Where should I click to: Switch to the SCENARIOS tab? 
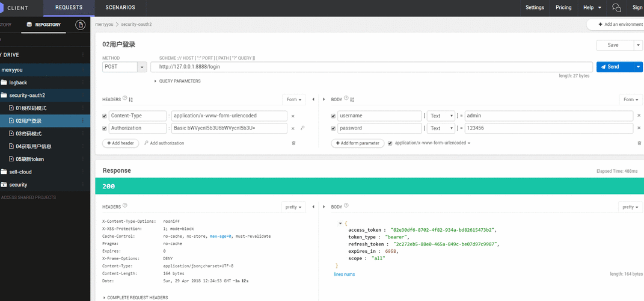pyautogui.click(x=120, y=8)
